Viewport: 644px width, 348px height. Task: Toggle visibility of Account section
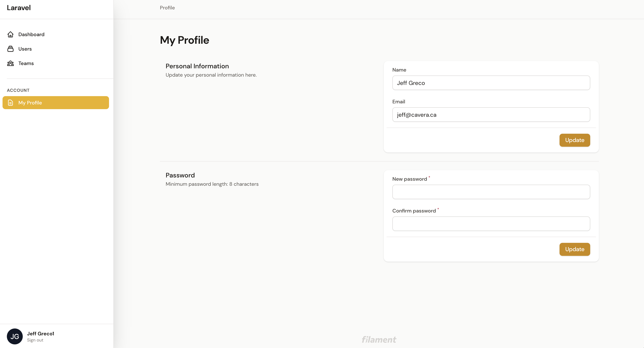point(18,90)
